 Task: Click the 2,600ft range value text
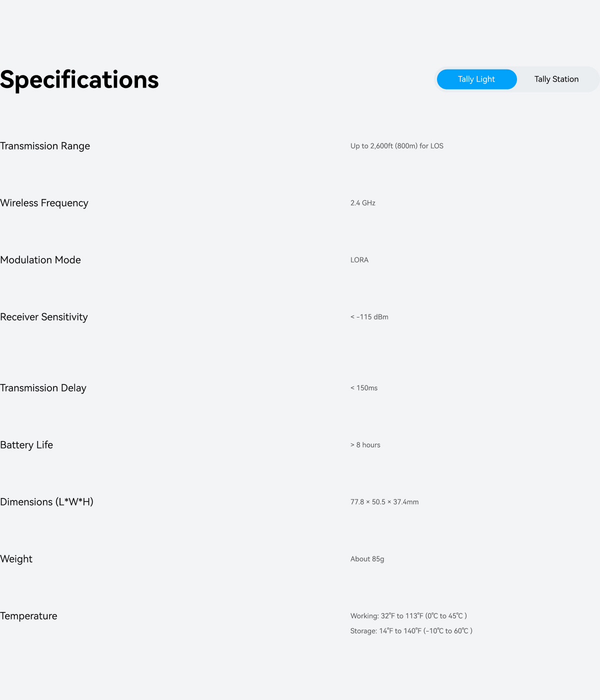(x=397, y=146)
